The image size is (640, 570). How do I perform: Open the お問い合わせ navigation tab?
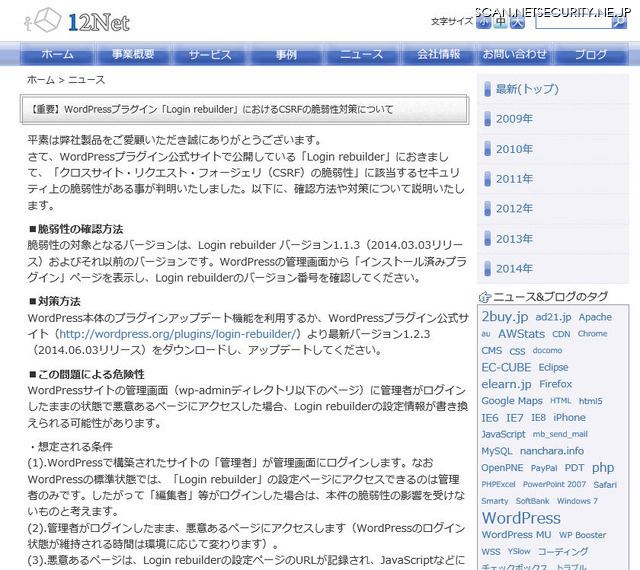click(514, 54)
